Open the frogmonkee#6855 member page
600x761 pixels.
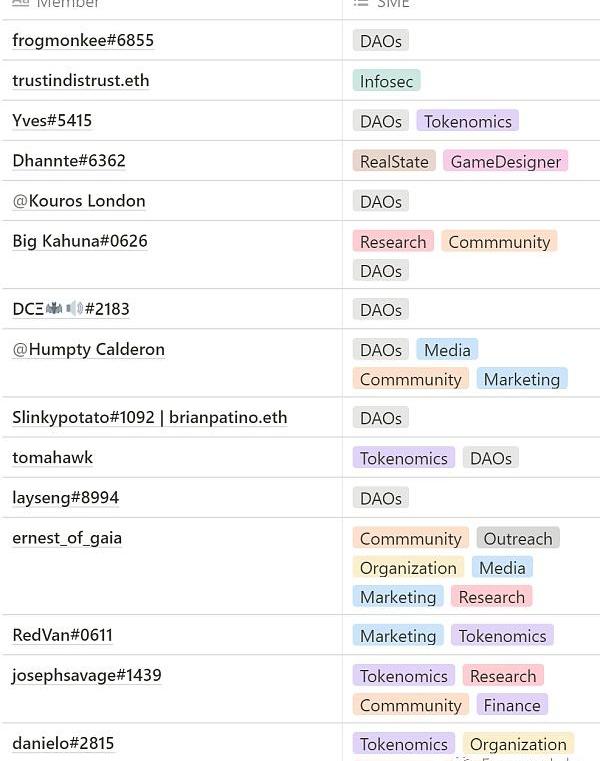click(x=83, y=41)
